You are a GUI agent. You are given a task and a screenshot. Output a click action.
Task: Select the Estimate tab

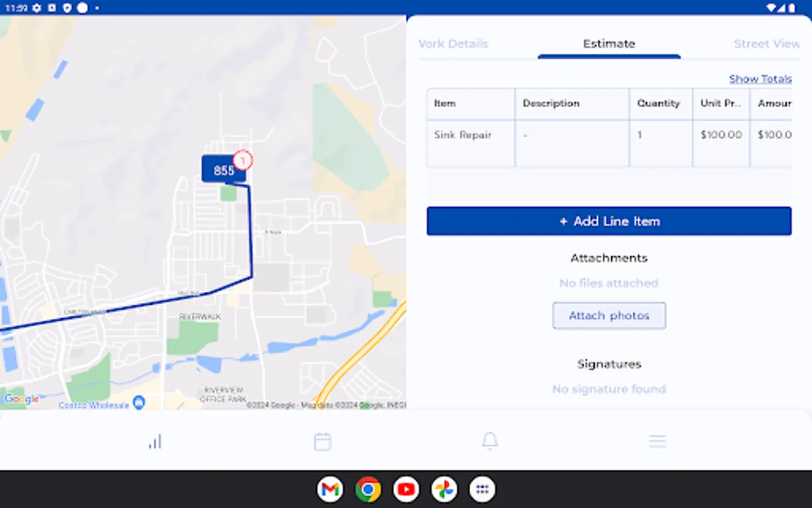click(x=609, y=43)
